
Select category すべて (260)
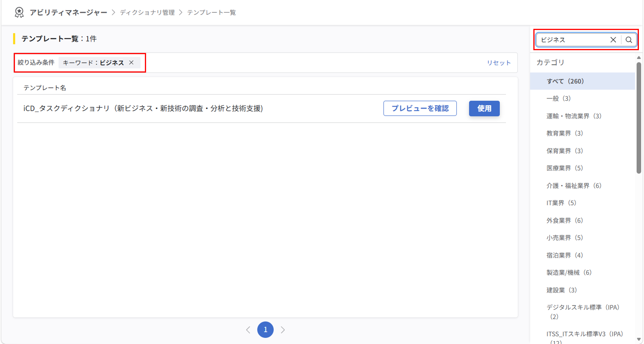583,81
